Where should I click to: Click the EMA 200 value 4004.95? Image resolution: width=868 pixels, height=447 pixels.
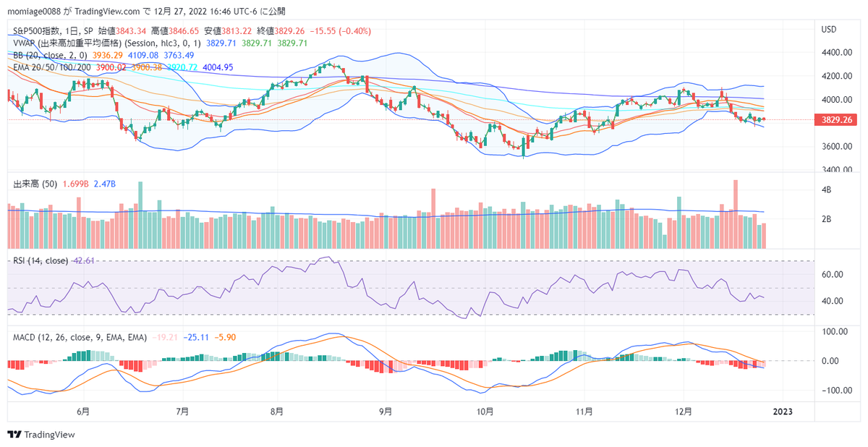[x=218, y=67]
